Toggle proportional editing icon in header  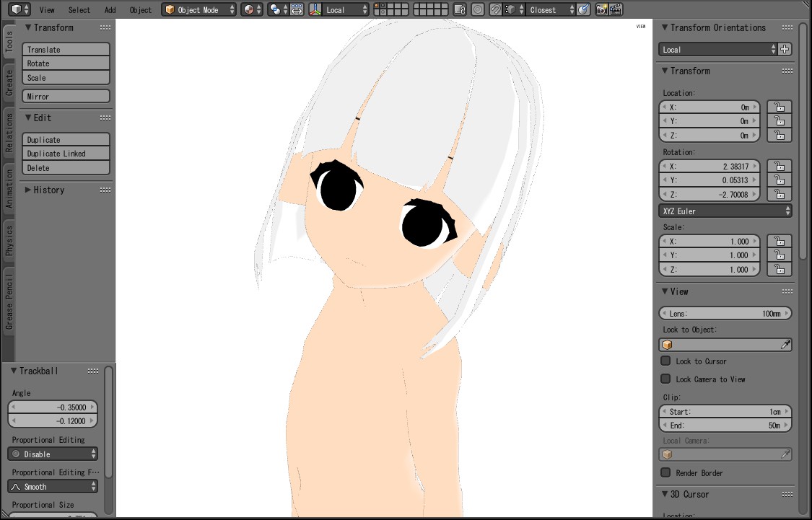tap(478, 9)
